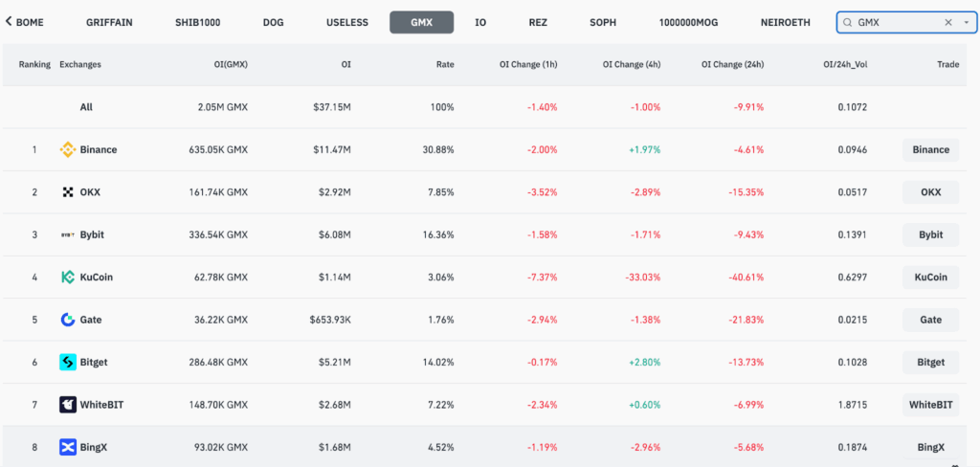Click the 93.02K GMX BingX value

(x=221, y=448)
